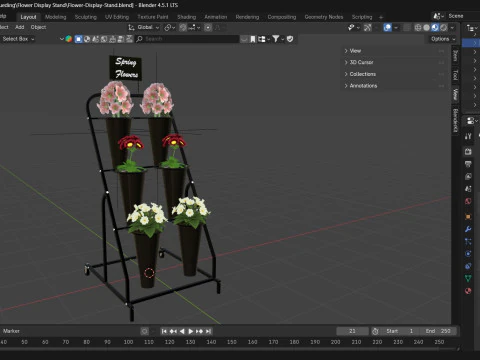Click the scene icon beside Scene name

tap(438, 16)
